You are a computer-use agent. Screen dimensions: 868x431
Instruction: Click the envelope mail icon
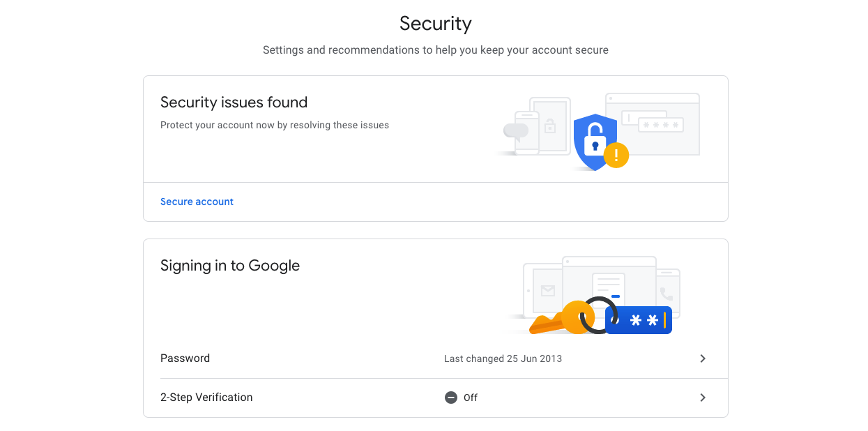pos(548,291)
